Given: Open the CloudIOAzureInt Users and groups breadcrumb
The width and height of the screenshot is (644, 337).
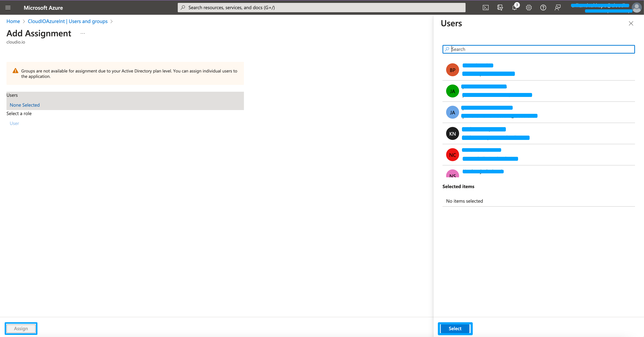Looking at the screenshot, I should 67,21.
